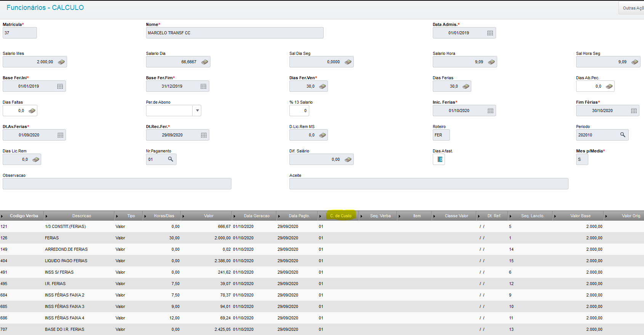The image size is (644, 335).
Task: Select row BASE DO I.R. FERIAS
Action: click(x=322, y=329)
